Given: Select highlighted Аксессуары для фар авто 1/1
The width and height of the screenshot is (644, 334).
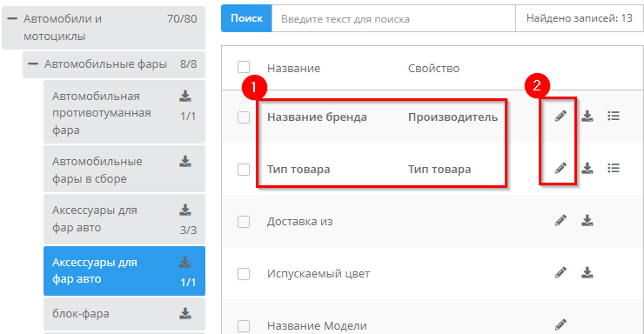Looking at the screenshot, I should [124, 271].
